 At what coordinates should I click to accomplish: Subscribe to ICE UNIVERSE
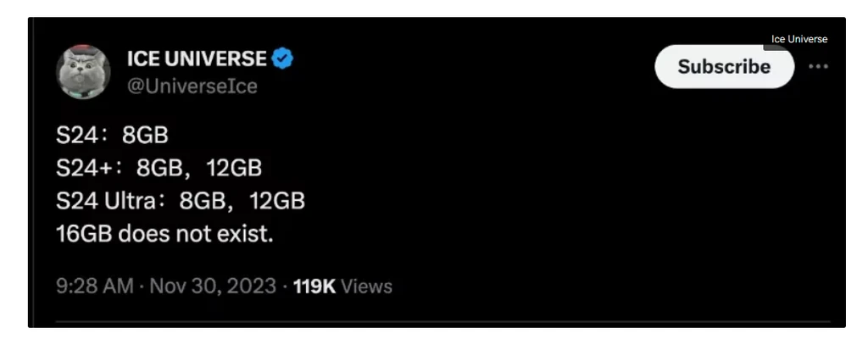[724, 66]
